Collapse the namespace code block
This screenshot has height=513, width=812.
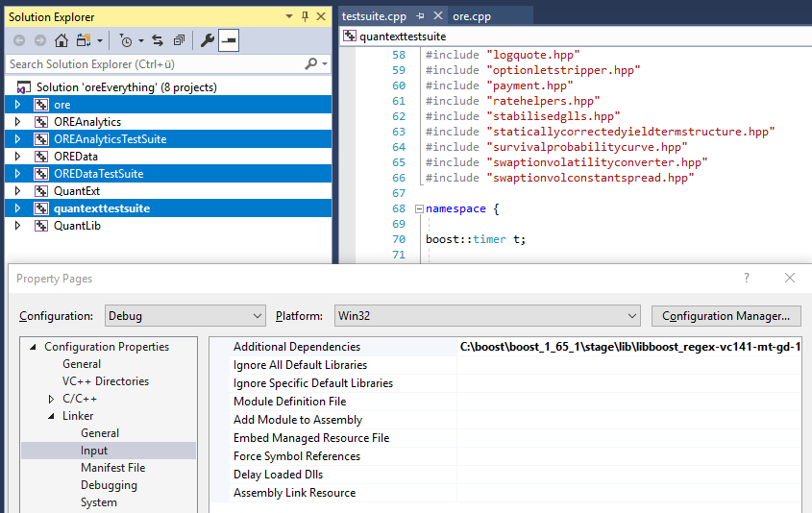point(418,208)
